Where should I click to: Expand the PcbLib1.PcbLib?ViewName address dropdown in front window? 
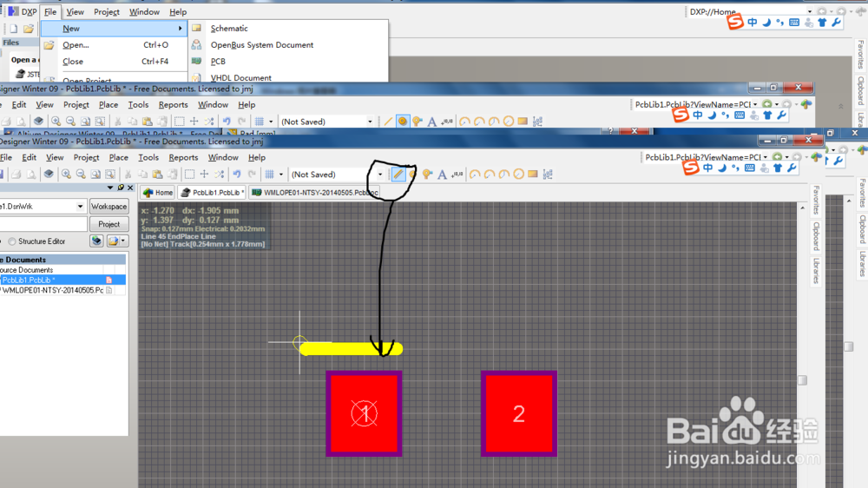click(x=765, y=157)
